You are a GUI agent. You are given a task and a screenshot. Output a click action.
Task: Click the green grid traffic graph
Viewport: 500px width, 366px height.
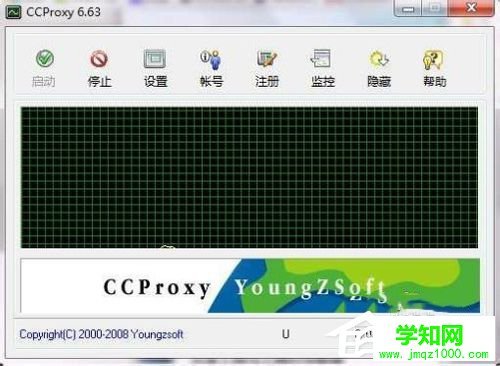click(249, 177)
